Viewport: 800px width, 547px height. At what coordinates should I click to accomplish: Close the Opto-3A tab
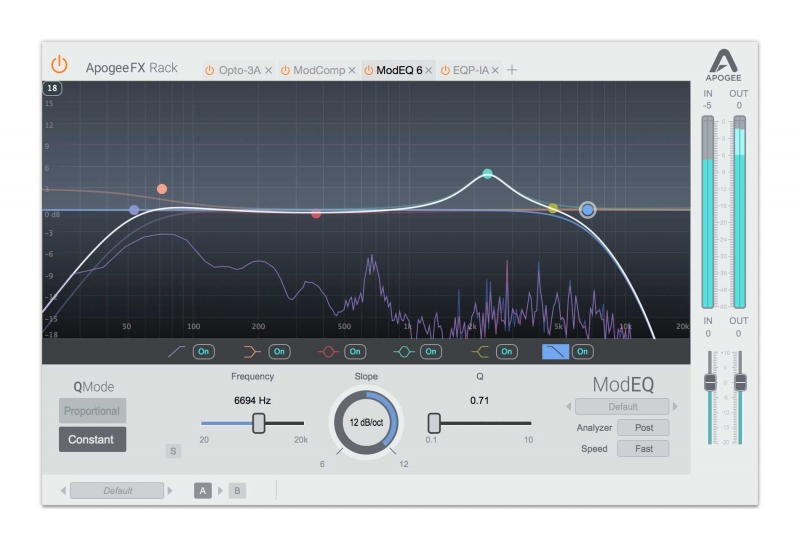[268, 70]
